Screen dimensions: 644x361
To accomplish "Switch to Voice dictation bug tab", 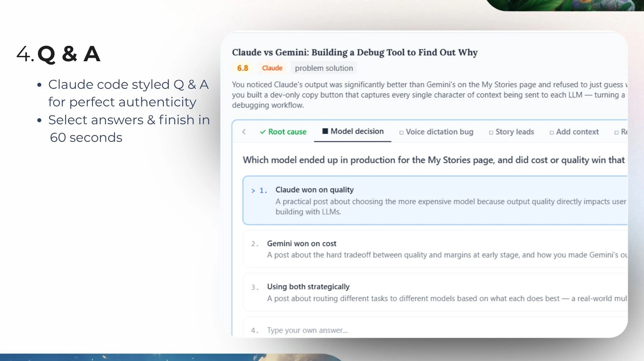I will click(436, 132).
